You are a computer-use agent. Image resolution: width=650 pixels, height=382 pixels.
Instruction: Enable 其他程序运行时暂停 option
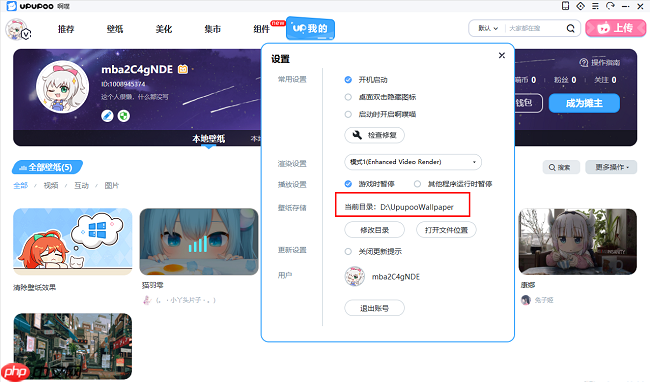417,184
